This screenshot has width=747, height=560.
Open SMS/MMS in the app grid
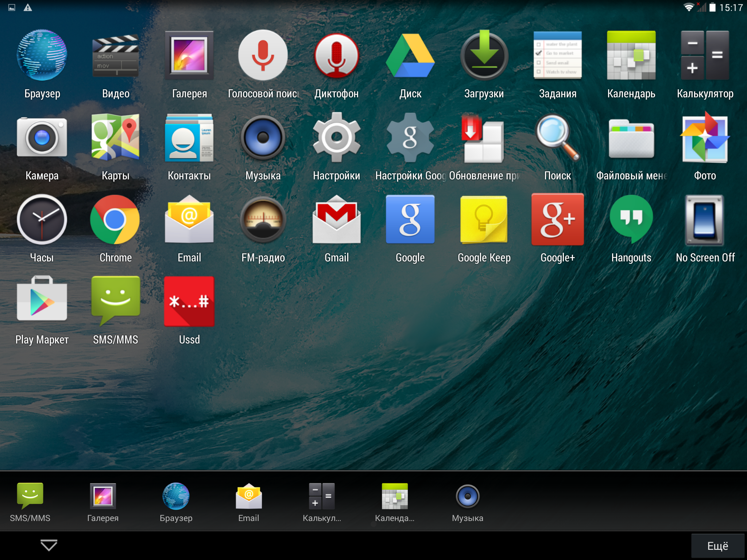(116, 311)
